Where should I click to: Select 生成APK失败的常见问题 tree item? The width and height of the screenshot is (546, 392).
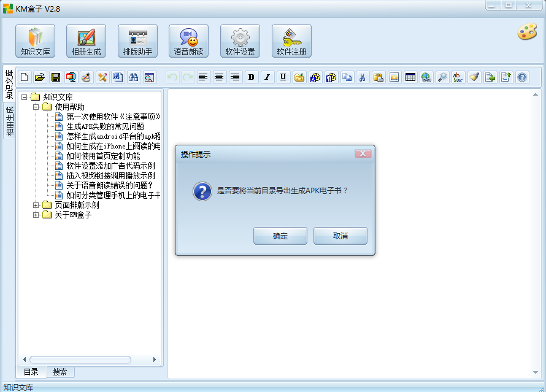coord(105,126)
